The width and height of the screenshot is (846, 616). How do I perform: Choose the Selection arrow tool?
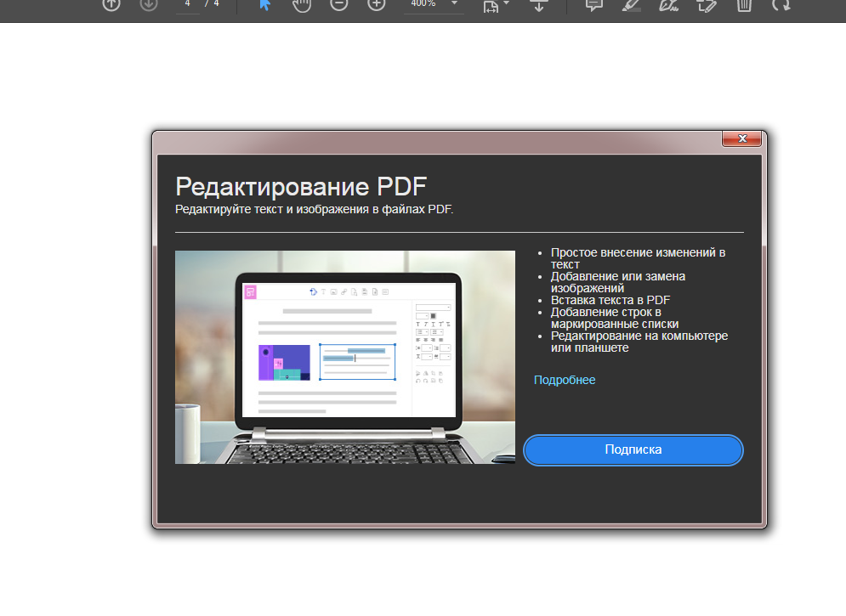(264, 4)
